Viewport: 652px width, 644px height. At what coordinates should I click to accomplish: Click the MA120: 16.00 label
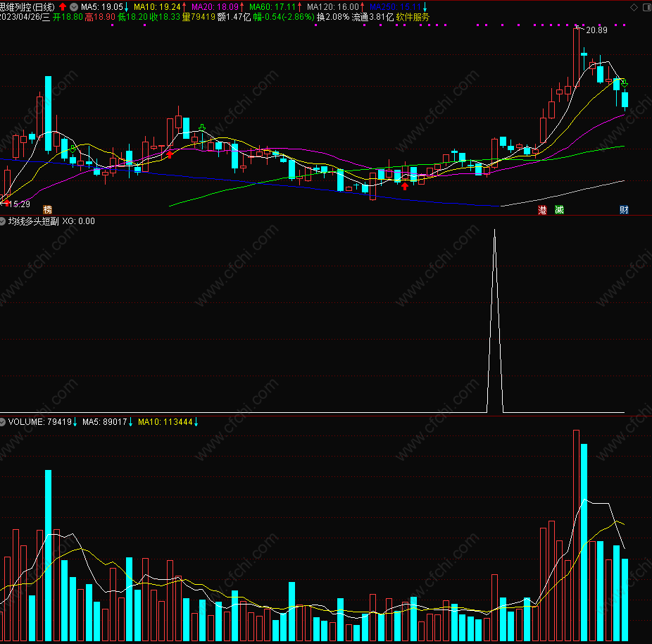click(332, 6)
